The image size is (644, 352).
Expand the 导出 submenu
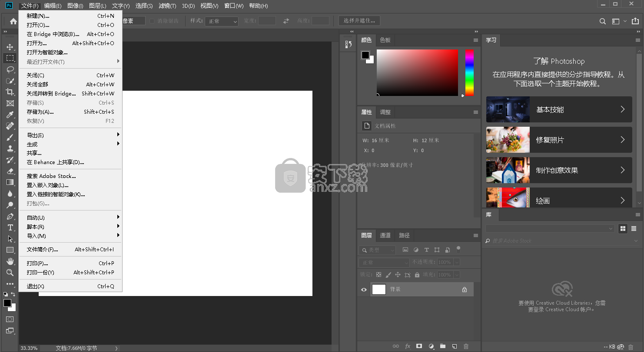click(x=70, y=135)
